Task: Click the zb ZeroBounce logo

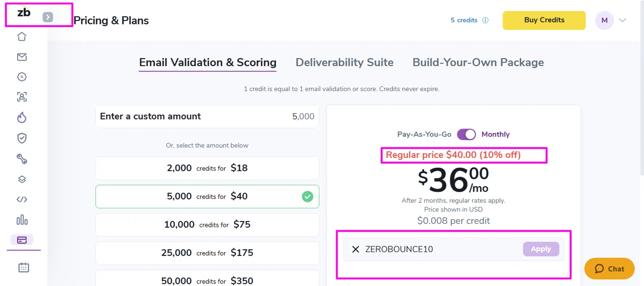Action: 24,12
